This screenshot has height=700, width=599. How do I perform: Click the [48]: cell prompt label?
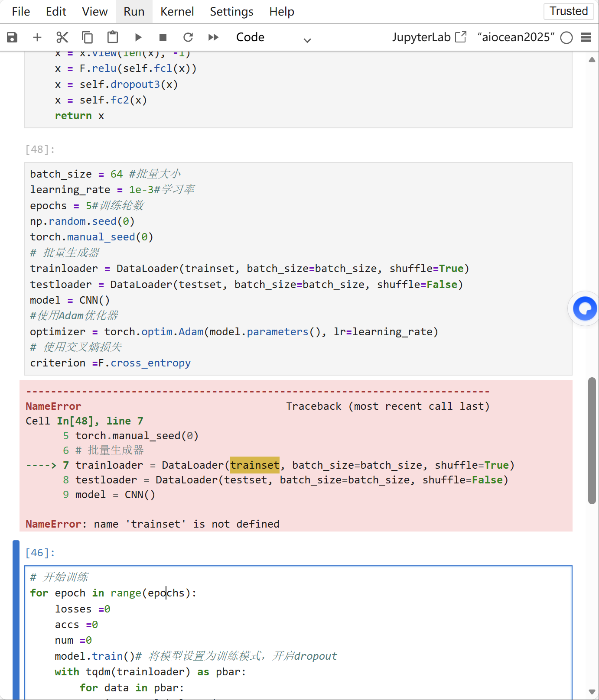pos(40,149)
